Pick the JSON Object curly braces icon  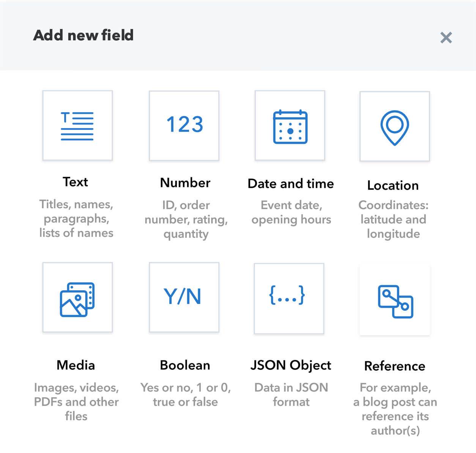click(289, 298)
